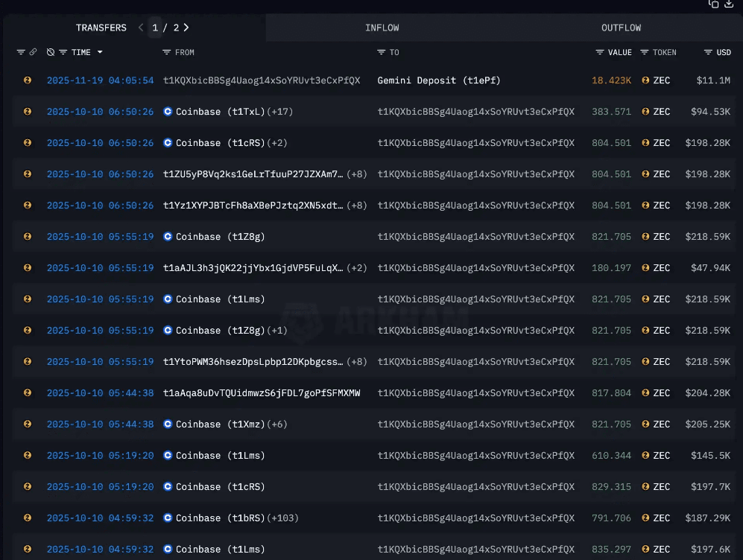Click the copy icon at top right
The height and width of the screenshot is (560, 743).
(714, 4)
